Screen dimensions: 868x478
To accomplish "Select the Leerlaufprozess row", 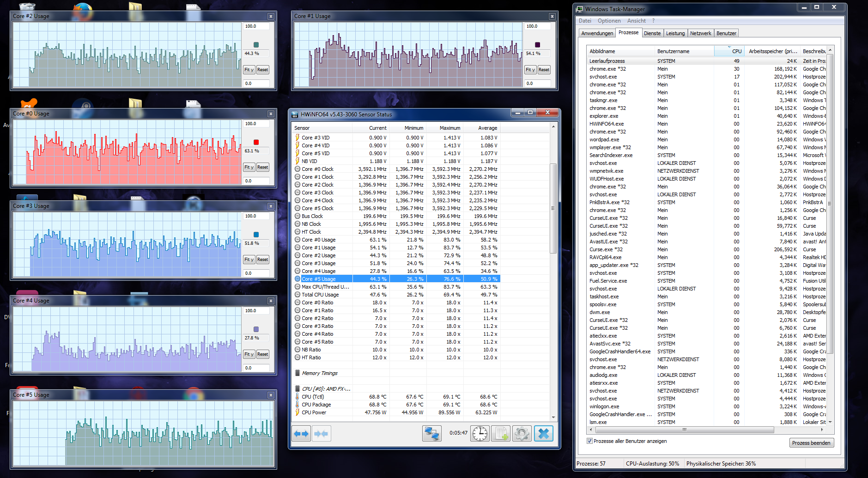I will (x=707, y=61).
